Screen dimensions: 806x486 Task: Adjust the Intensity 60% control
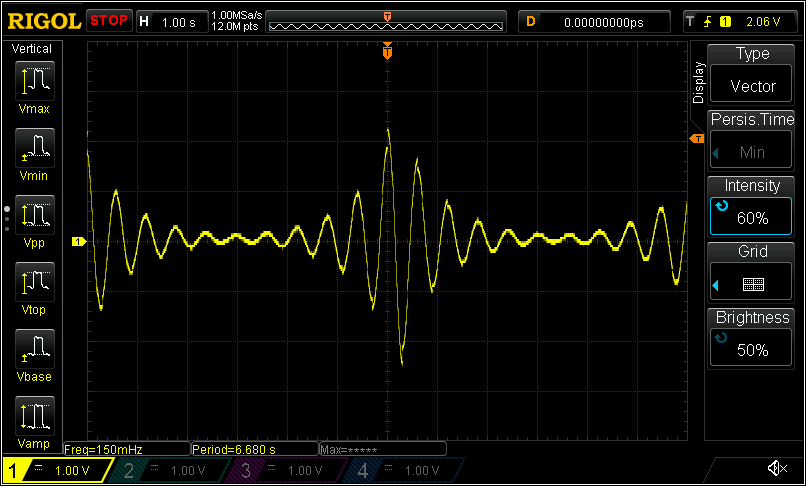752,205
